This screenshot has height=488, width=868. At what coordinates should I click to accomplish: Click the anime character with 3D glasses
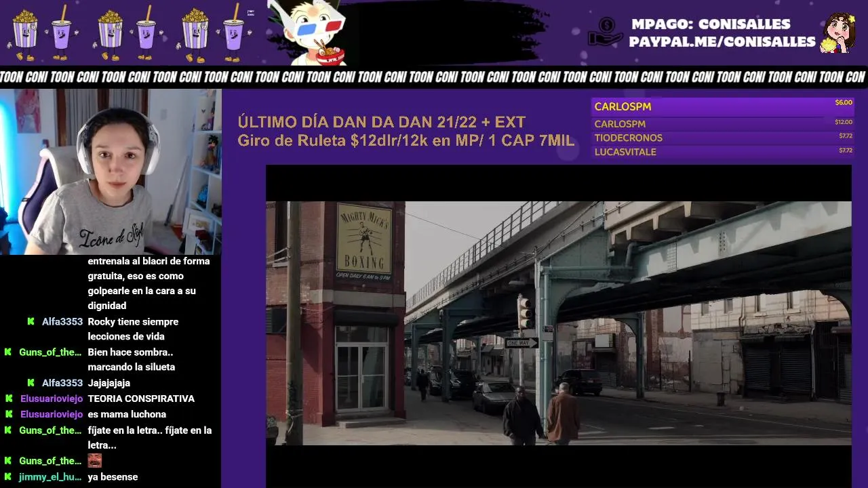(x=309, y=32)
